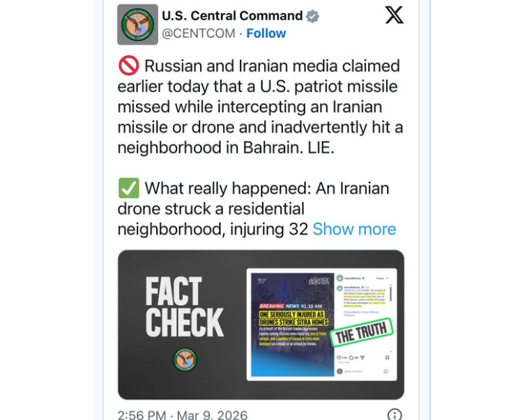The width and height of the screenshot is (527, 420).
Task: Open the X logo link
Action: click(x=394, y=15)
